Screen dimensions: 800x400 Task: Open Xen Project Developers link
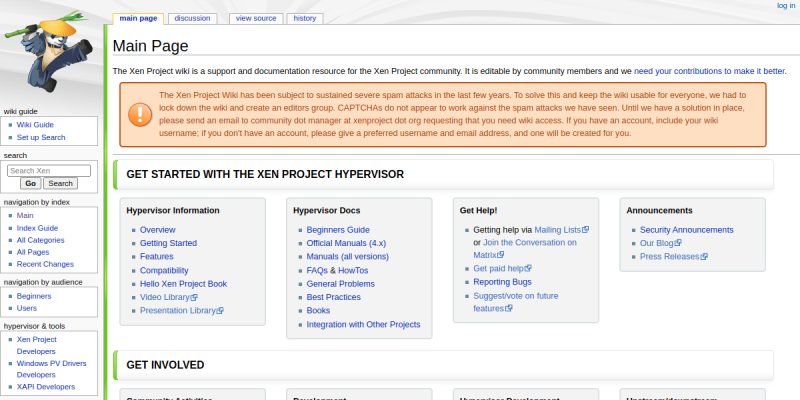click(x=36, y=345)
